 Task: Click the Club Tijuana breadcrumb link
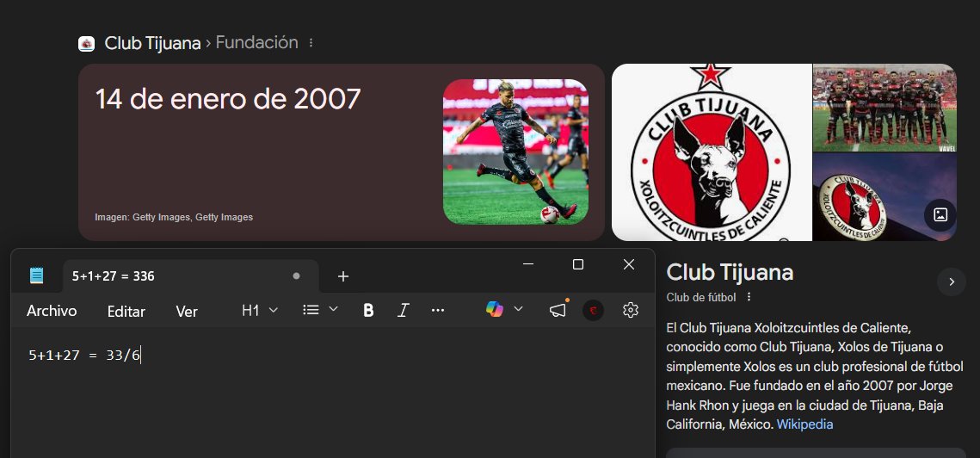(152, 43)
